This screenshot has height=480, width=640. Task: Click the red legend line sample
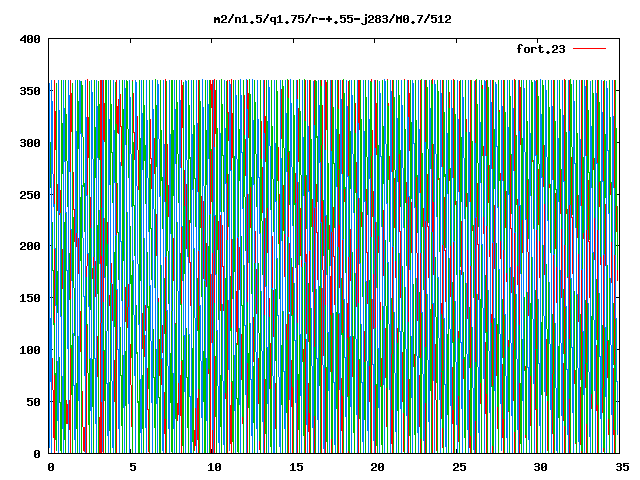(589, 49)
